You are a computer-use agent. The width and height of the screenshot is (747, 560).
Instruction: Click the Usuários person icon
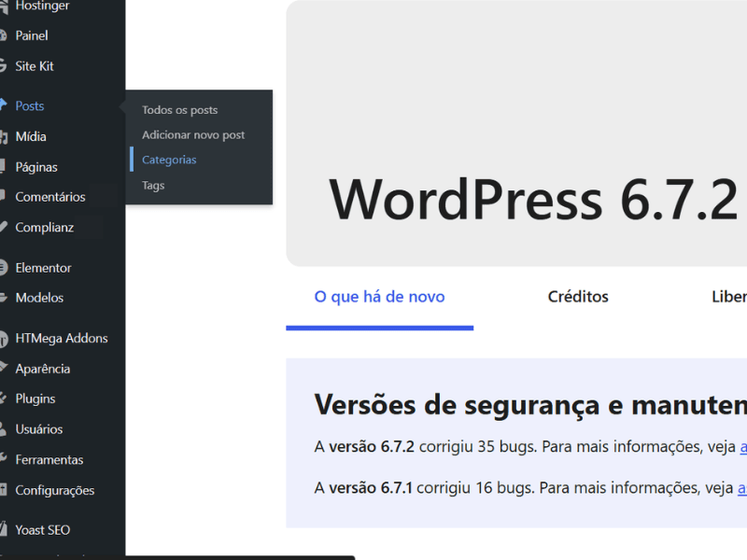[x=3, y=429]
